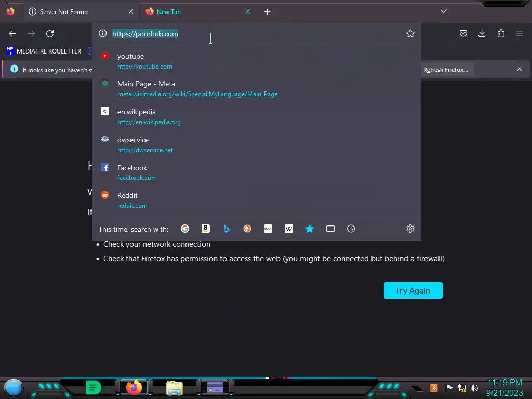Reload the current page
Viewport: 532px width, 399px height.
point(50,34)
